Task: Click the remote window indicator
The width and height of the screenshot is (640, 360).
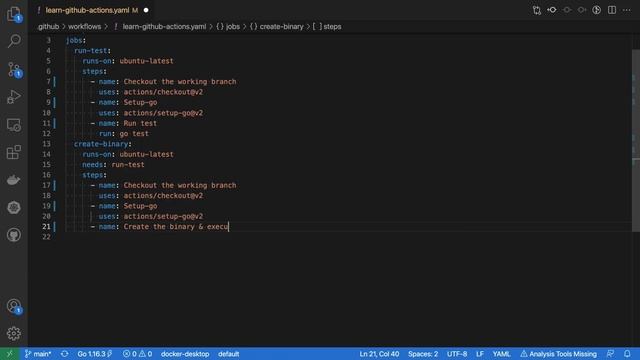Action: [10, 354]
